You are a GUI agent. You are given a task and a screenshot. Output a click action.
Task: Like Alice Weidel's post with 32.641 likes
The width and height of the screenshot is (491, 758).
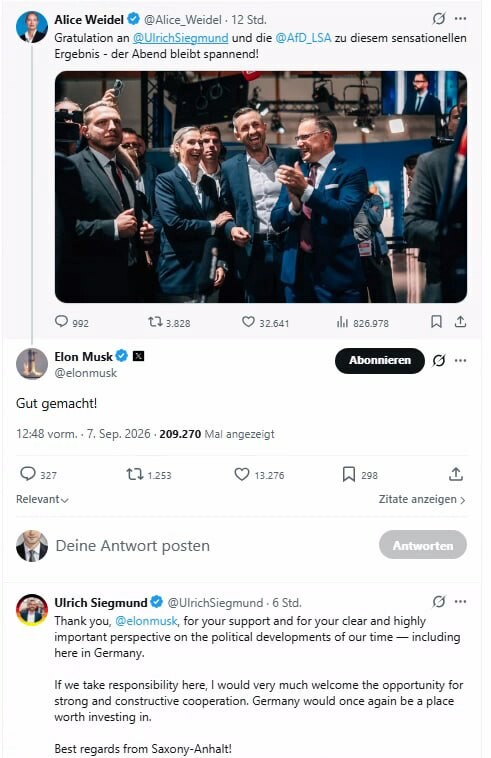coord(248,321)
